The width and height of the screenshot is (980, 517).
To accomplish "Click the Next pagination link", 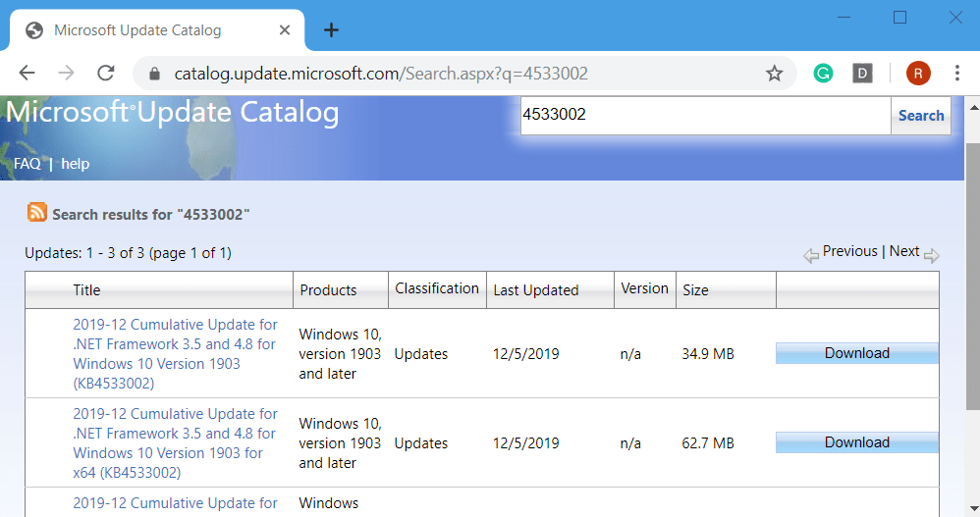I will click(904, 251).
